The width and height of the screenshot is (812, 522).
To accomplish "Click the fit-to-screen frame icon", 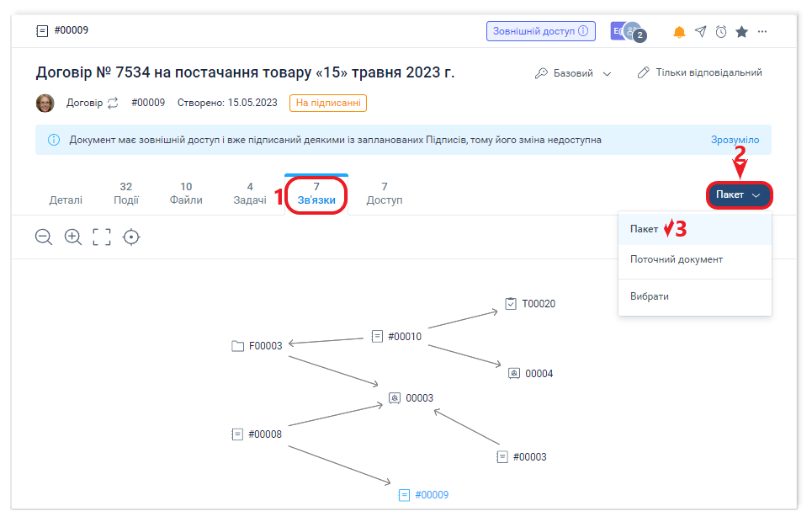I will point(102,237).
